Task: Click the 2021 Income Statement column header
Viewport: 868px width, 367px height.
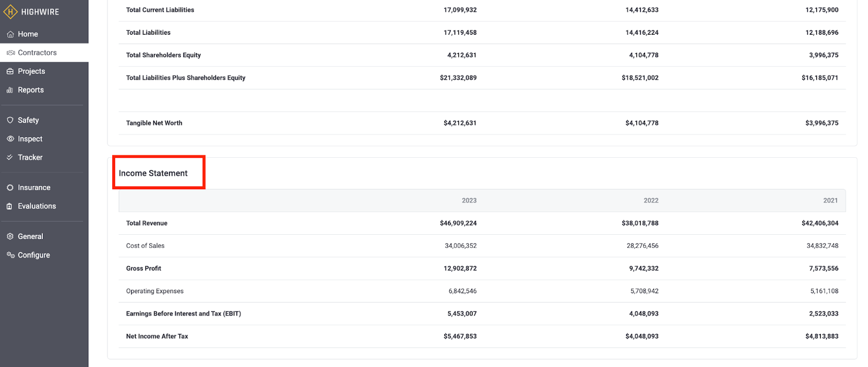Action: pos(830,201)
